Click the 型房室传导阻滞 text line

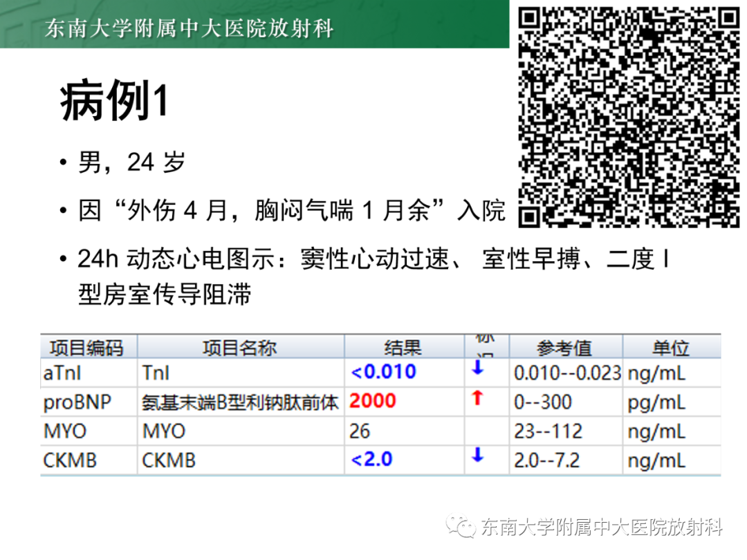[x=165, y=294]
